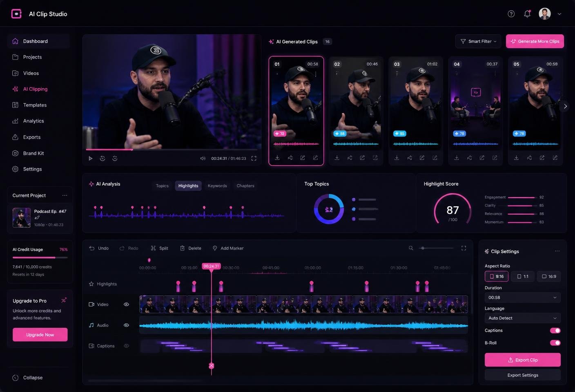Open the user profile avatar
This screenshot has height=392, width=575.
pos(544,14)
